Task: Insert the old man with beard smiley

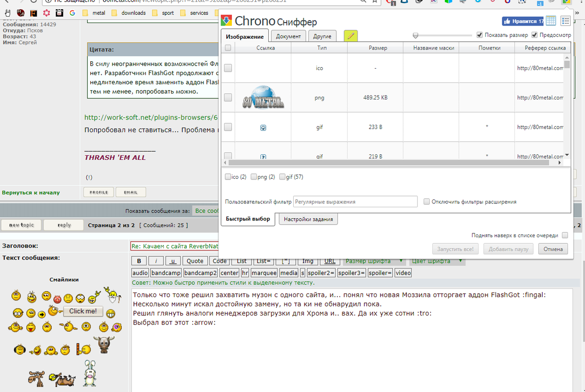Action: [112, 294]
